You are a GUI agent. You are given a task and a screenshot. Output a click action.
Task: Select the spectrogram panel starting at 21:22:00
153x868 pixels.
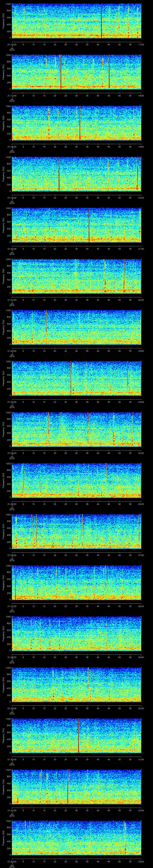click(x=76, y=327)
